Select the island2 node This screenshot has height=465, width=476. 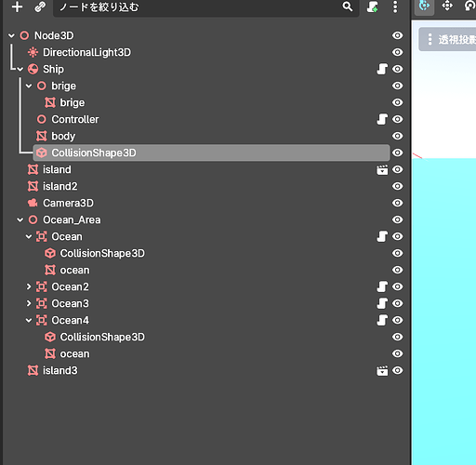[x=60, y=186]
